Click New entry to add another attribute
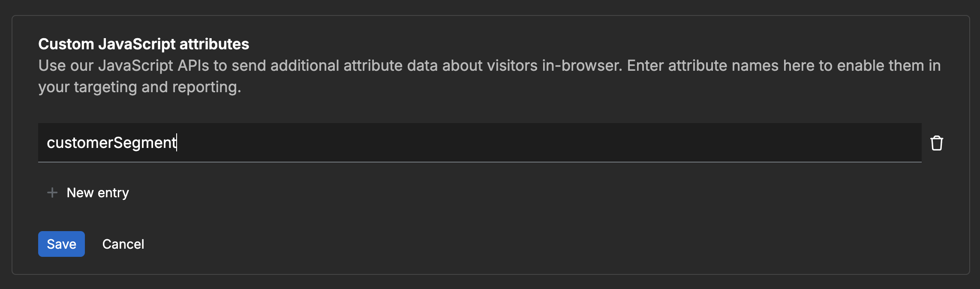The height and width of the screenshot is (289, 980). [x=98, y=193]
